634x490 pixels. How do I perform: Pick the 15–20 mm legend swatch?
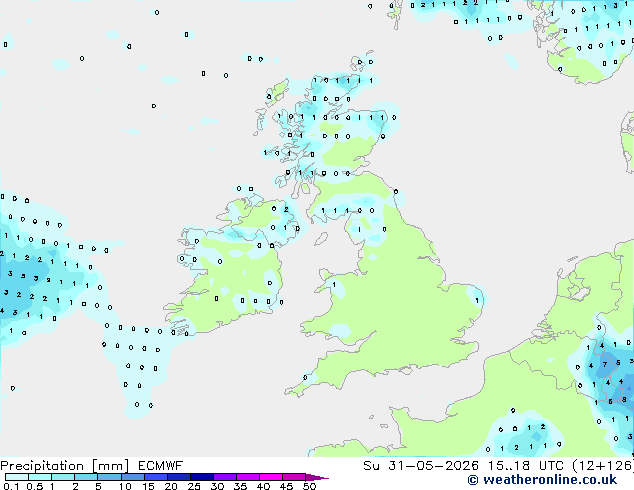pos(155,477)
